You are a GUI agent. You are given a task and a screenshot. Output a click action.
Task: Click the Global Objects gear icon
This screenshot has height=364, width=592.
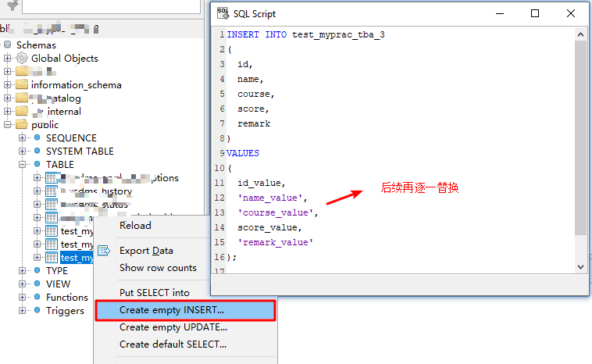22,59
